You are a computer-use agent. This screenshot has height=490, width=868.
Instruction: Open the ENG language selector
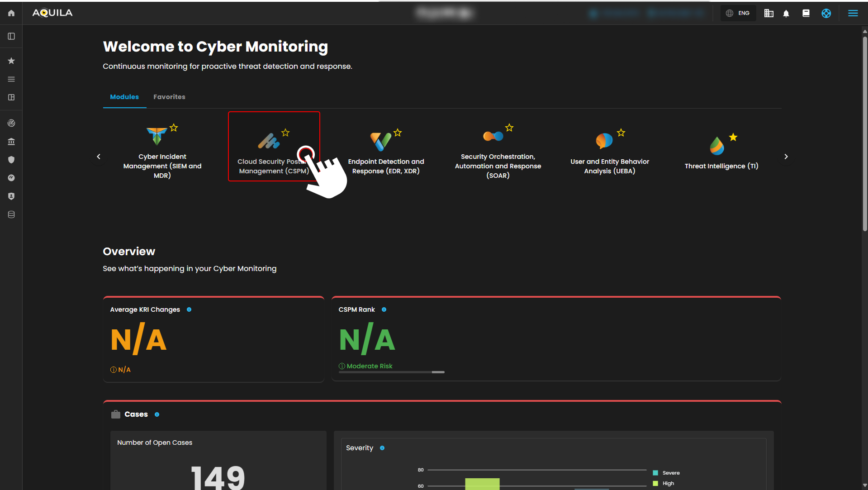click(x=738, y=13)
